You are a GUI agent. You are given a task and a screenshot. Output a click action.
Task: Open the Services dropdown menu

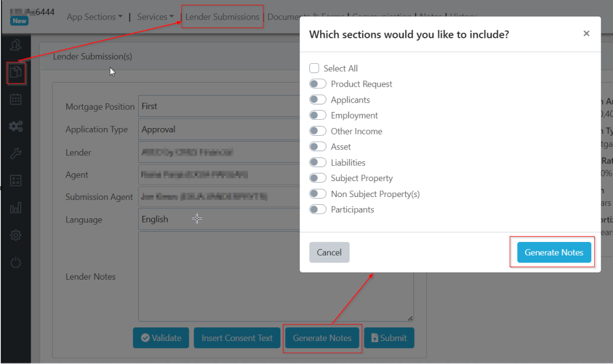pos(155,17)
